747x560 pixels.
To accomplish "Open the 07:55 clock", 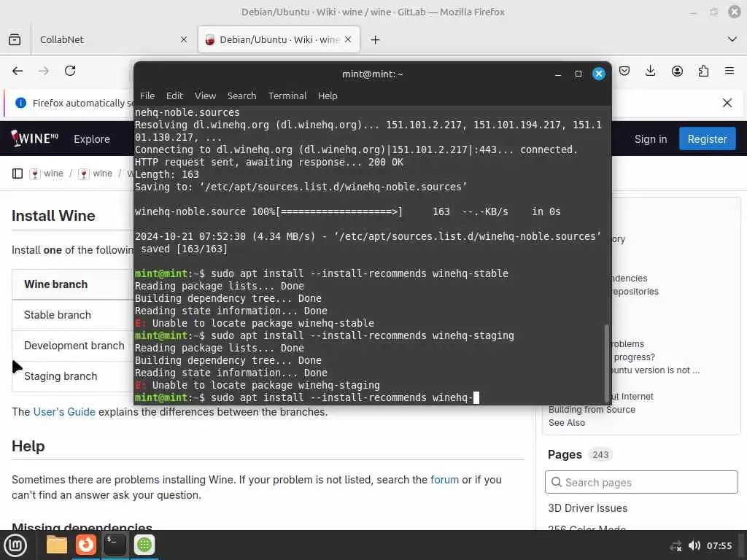I will [719, 545].
